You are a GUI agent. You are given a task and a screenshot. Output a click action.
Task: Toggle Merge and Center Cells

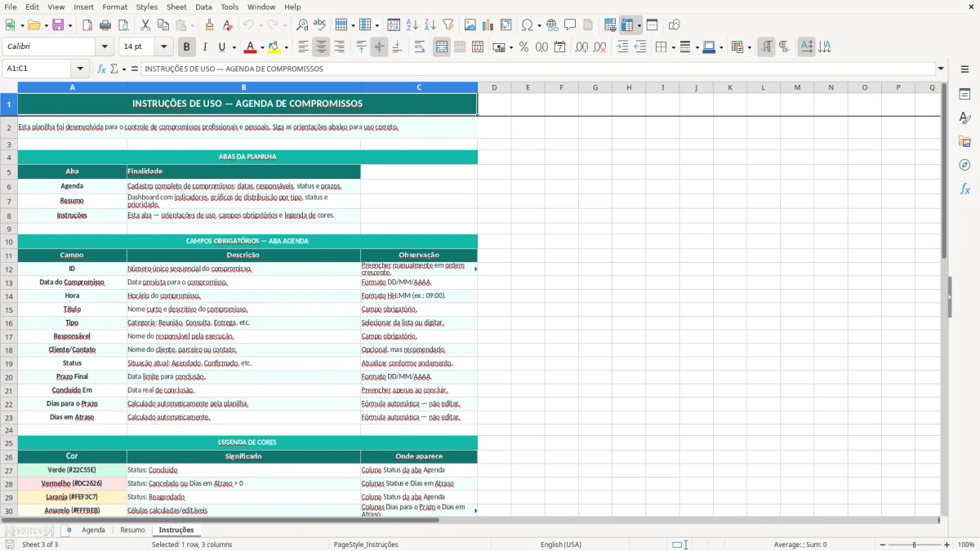(x=442, y=47)
